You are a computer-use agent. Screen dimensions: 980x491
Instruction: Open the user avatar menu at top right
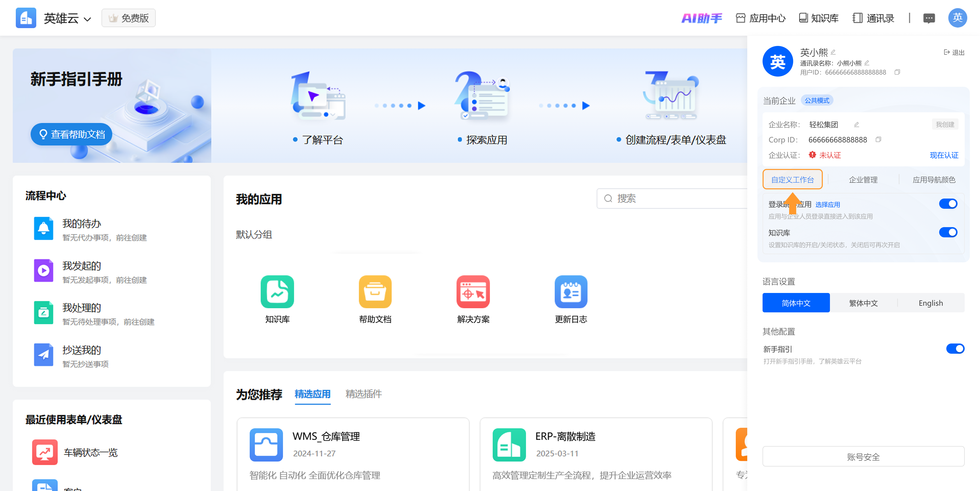(957, 18)
